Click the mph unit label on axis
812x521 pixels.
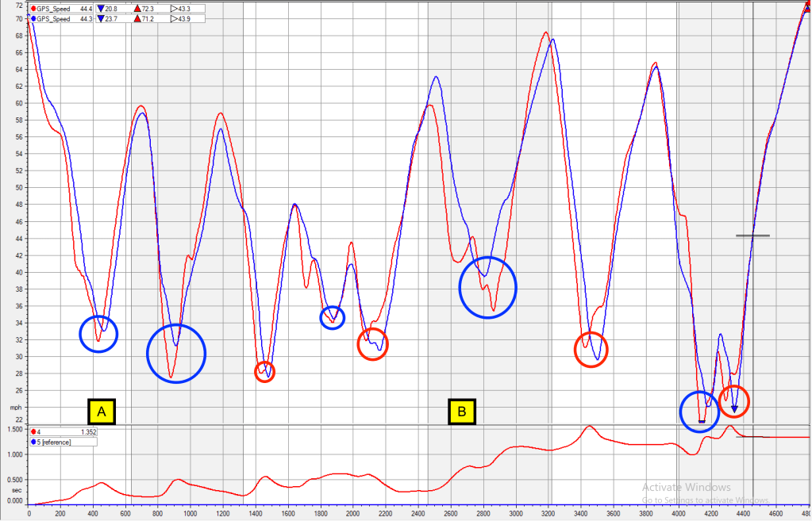(x=16, y=408)
